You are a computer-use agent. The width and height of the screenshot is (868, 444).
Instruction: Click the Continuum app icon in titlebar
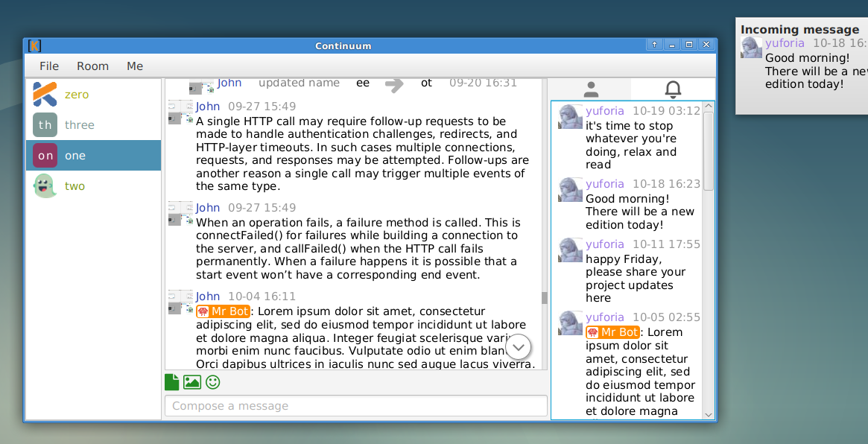click(33, 45)
